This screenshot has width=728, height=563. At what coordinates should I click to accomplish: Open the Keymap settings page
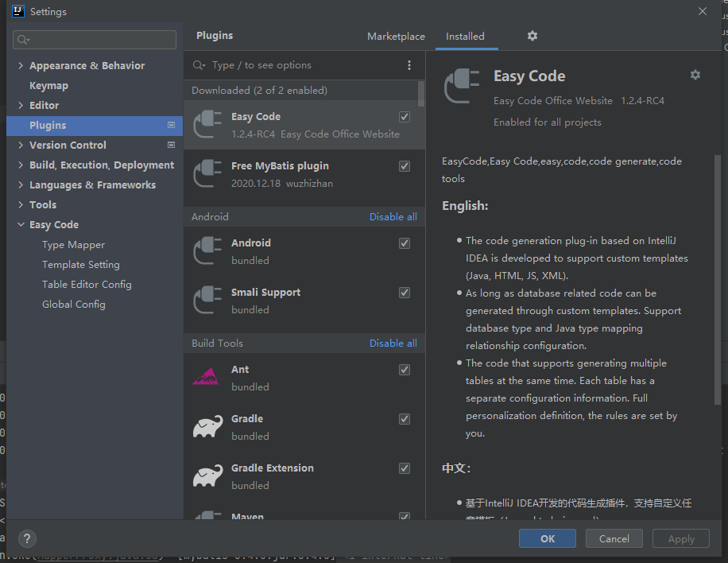click(48, 85)
